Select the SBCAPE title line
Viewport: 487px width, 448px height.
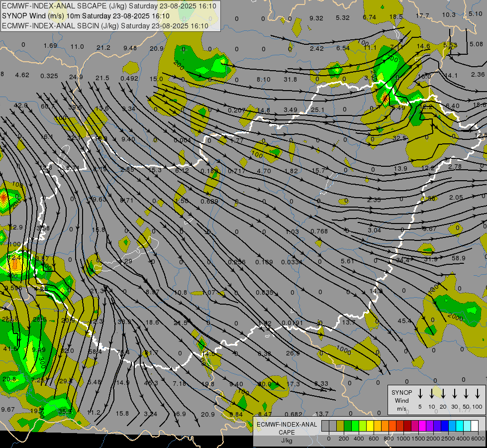pos(109,6)
